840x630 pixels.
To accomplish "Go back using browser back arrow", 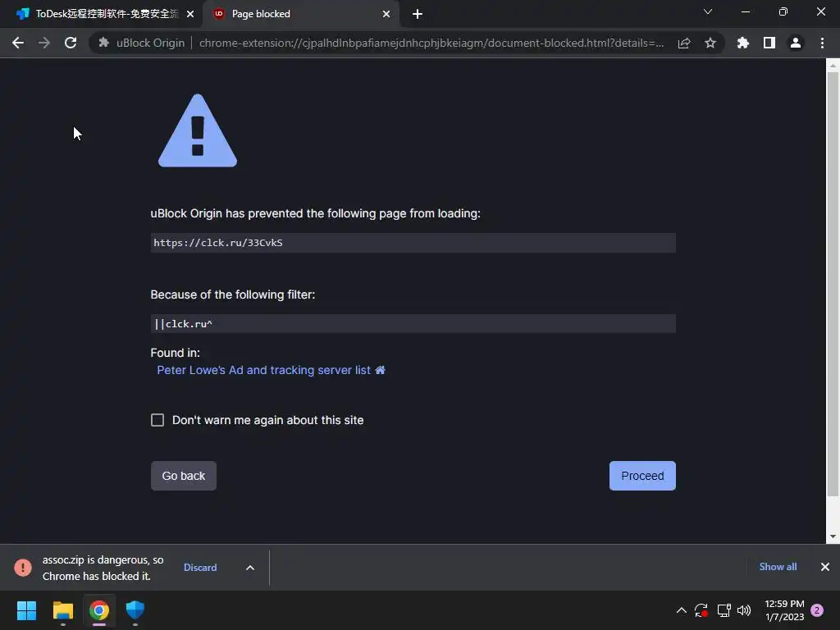I will [18, 43].
